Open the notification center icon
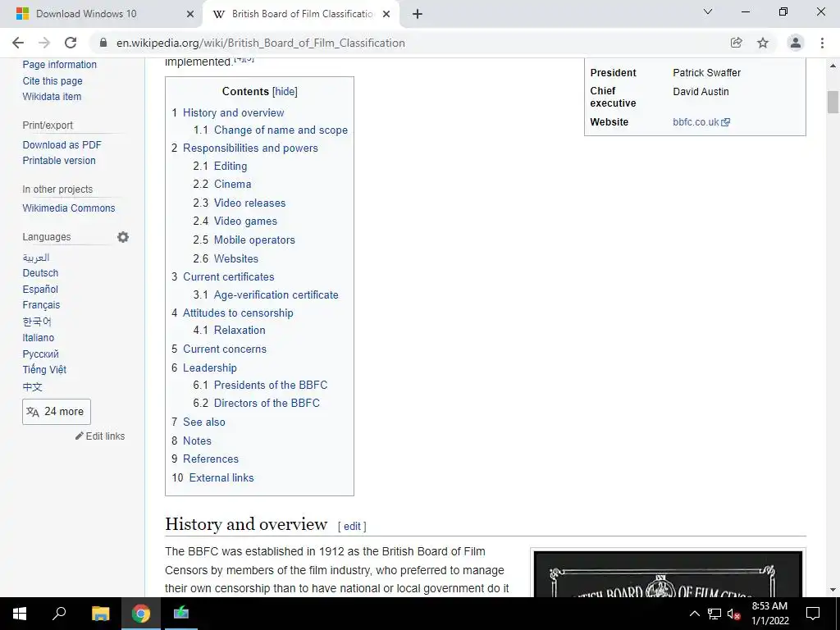The image size is (840, 630). coord(813,614)
